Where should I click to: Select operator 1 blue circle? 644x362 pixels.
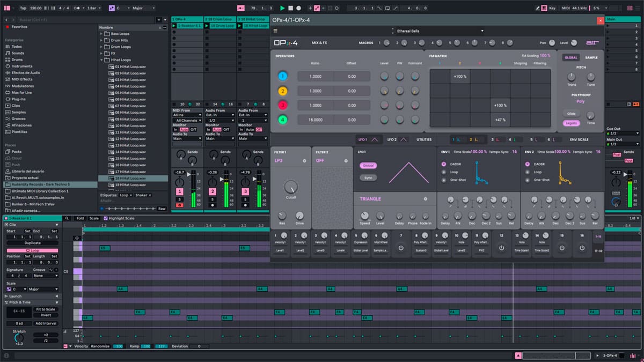pyautogui.click(x=282, y=76)
